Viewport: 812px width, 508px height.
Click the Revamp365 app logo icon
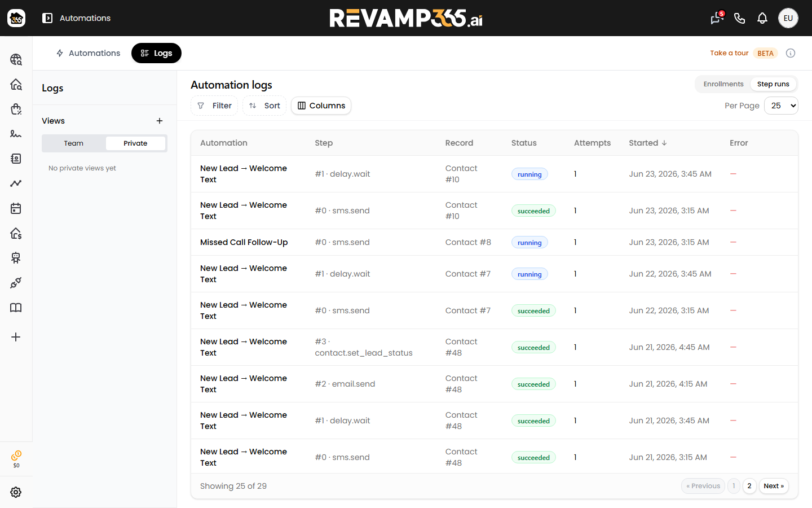16,18
